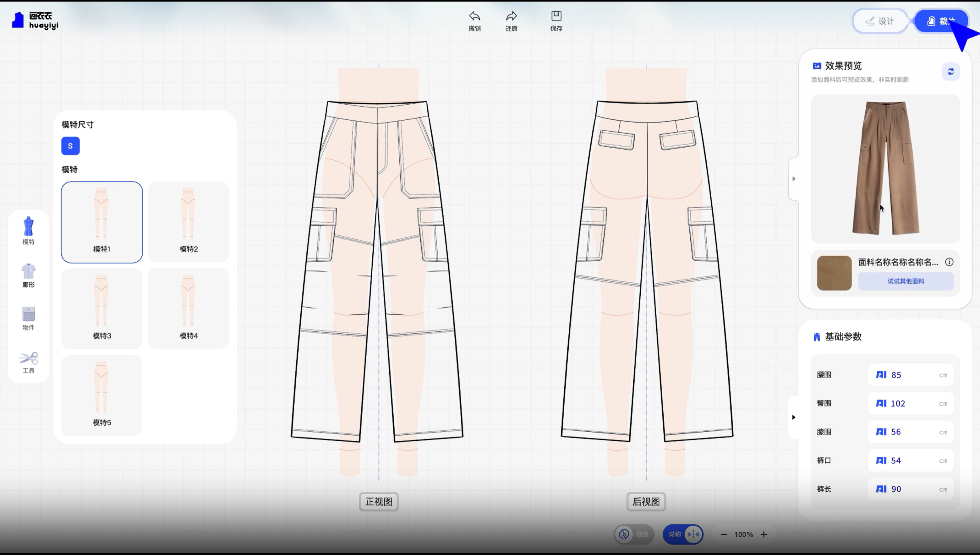Viewport: 980px width, 555px height.
Task: Click the 100% zoom level
Action: coord(744,534)
